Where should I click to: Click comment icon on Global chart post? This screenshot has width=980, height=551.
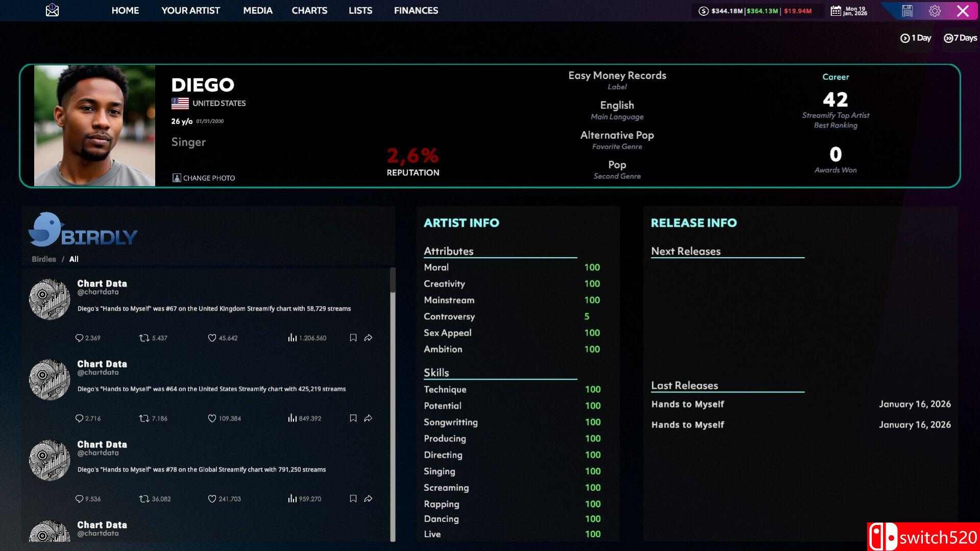pos(79,499)
